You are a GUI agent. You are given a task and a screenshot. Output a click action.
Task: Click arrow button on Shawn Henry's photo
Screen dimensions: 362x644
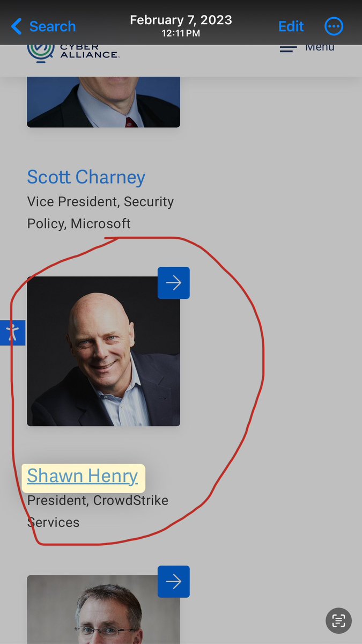coord(173,283)
